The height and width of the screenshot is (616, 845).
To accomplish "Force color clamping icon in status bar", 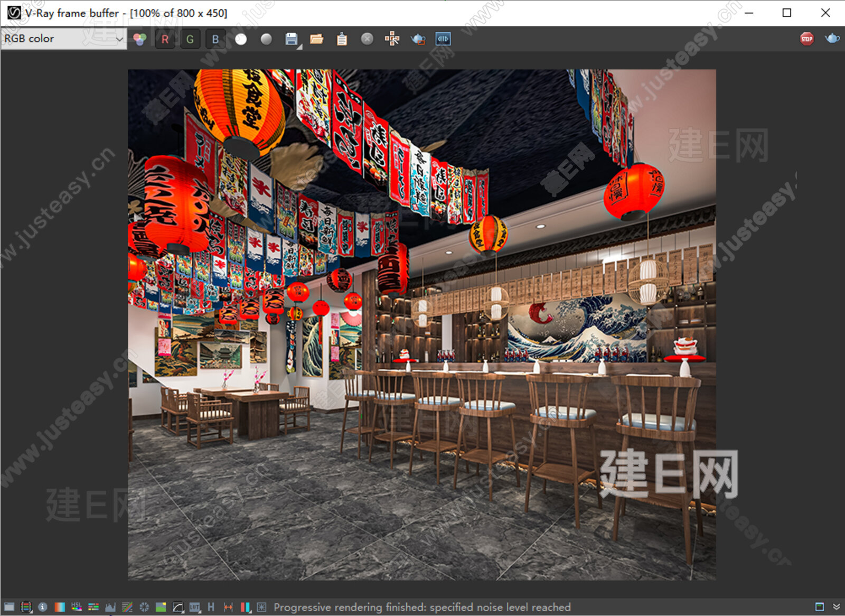I will (x=26, y=607).
